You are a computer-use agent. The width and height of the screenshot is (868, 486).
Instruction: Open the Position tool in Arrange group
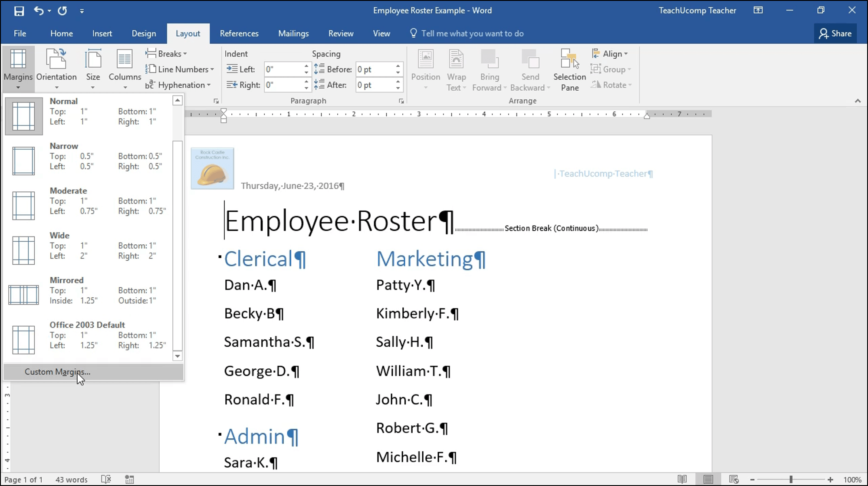pos(425,69)
